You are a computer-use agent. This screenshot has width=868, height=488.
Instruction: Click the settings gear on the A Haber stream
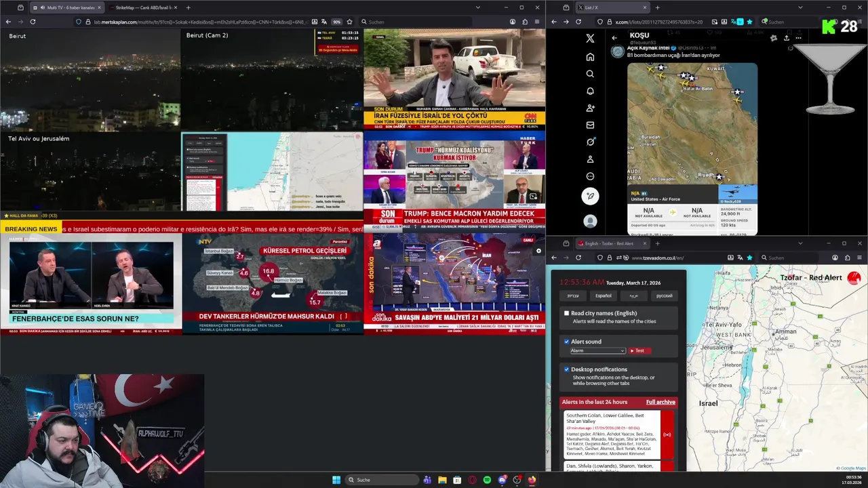pyautogui.click(x=538, y=251)
